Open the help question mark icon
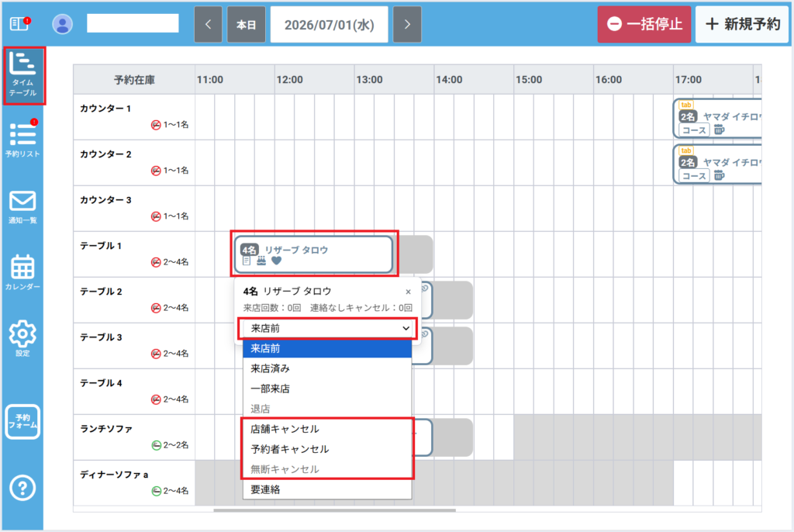 (x=22, y=488)
